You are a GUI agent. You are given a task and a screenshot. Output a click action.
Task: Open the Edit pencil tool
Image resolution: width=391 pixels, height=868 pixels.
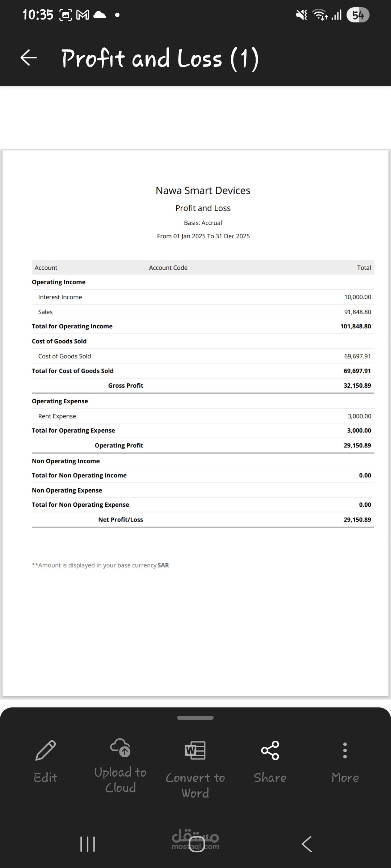coord(46,750)
